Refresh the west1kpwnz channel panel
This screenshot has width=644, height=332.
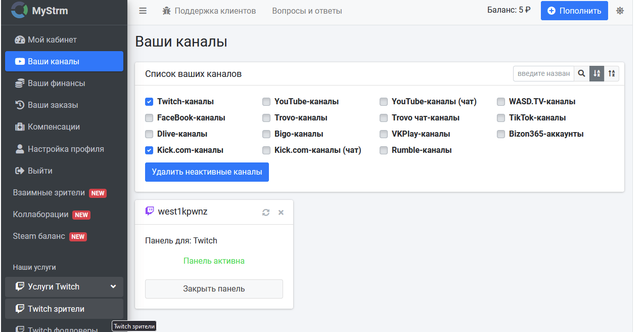point(266,213)
